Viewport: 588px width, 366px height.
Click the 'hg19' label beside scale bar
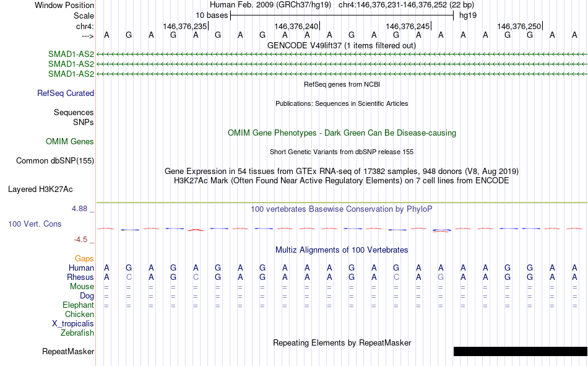pos(468,15)
